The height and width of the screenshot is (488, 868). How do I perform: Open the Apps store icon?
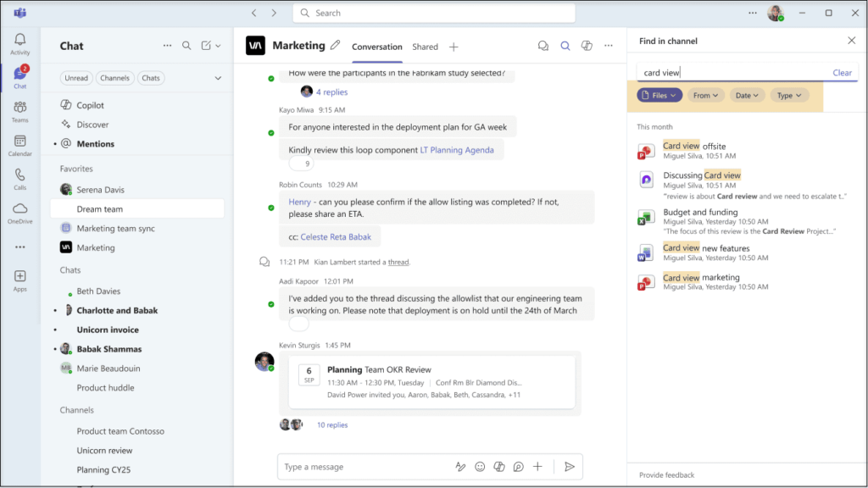20,280
